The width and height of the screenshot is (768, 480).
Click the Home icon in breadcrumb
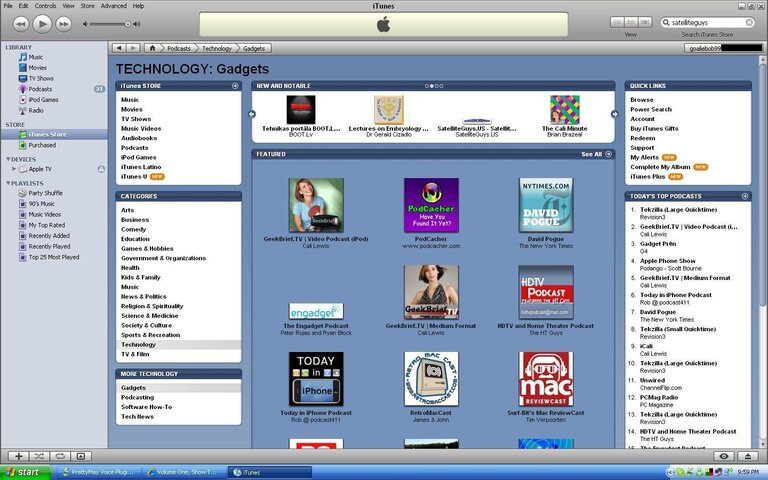[152, 48]
